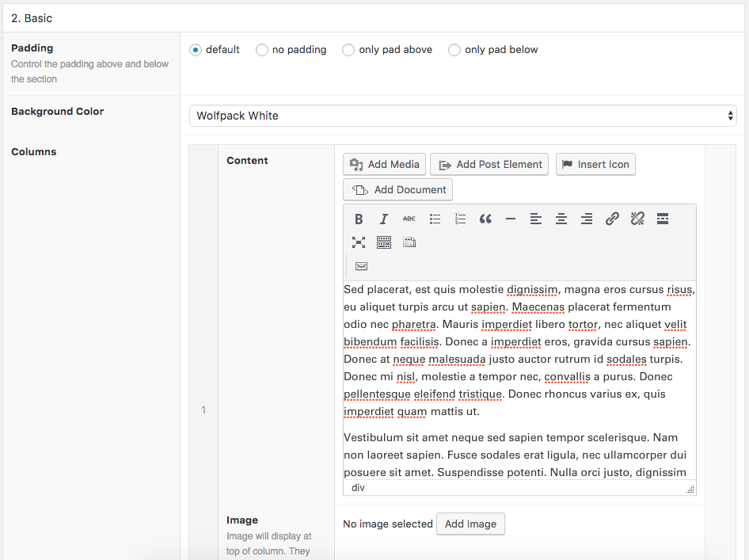Click the Image field label
749x560 pixels.
point(242,520)
